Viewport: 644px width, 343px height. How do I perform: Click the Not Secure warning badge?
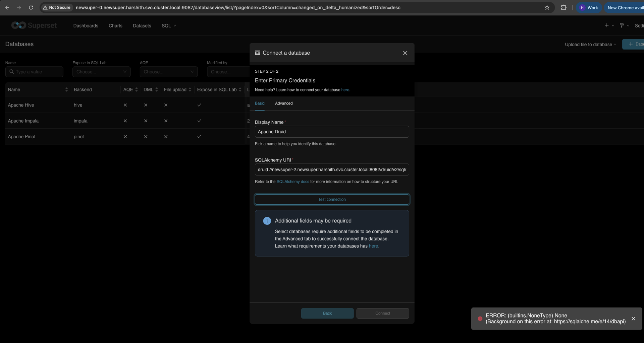(57, 7)
